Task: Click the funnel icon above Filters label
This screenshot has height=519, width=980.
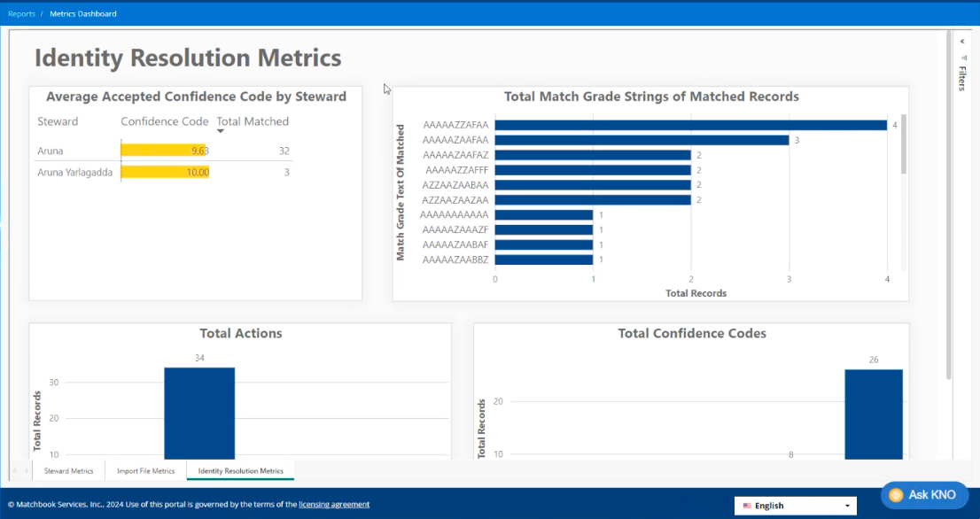Action: pos(962,58)
